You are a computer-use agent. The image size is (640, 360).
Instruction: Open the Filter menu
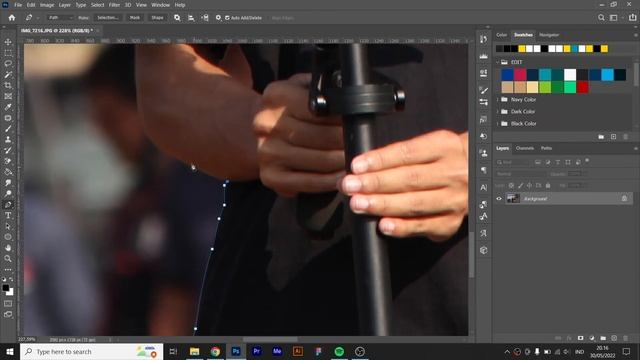coord(114,5)
